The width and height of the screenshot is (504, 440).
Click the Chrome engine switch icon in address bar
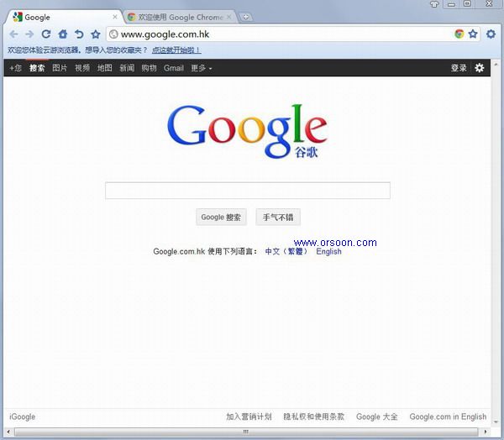point(459,34)
